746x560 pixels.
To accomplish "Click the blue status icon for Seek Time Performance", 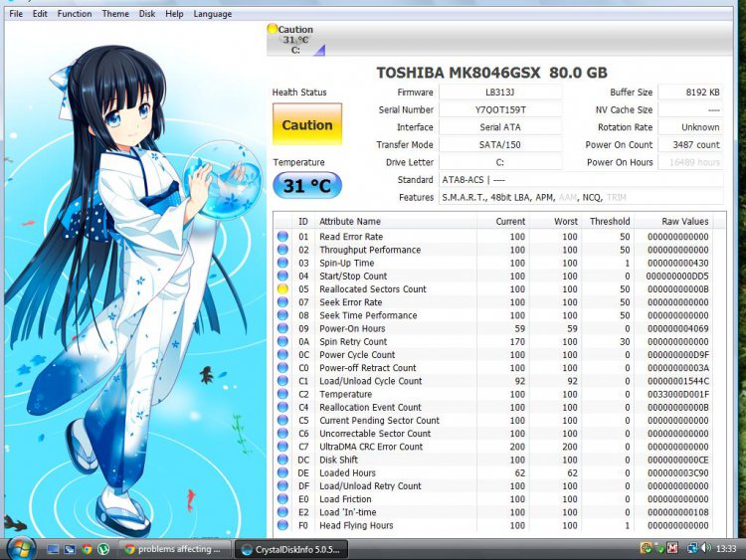I will pos(282,315).
